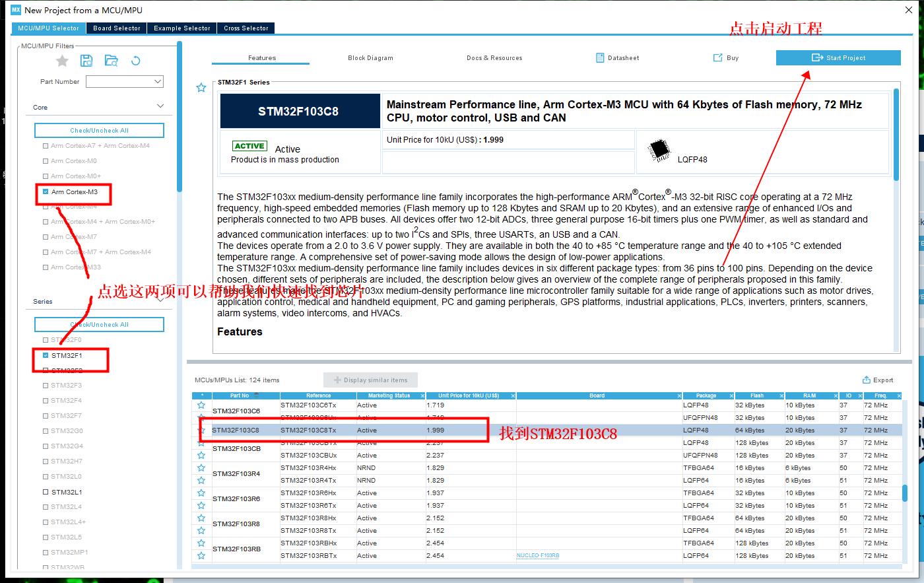Click the save search disk icon
The width and height of the screenshot is (924, 583).
pyautogui.click(x=86, y=61)
